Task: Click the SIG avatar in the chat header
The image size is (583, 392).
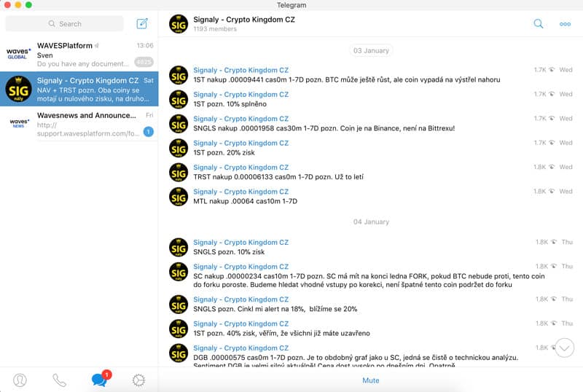Action: (179, 24)
